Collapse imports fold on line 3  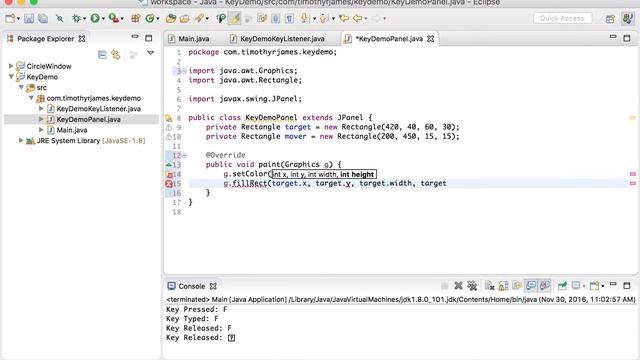pyautogui.click(x=184, y=71)
